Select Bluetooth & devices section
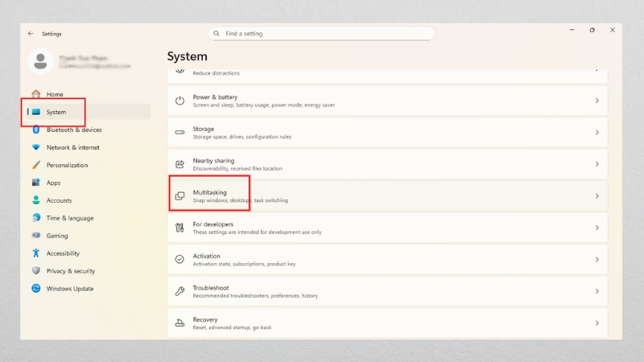The height and width of the screenshot is (362, 644). pos(74,130)
